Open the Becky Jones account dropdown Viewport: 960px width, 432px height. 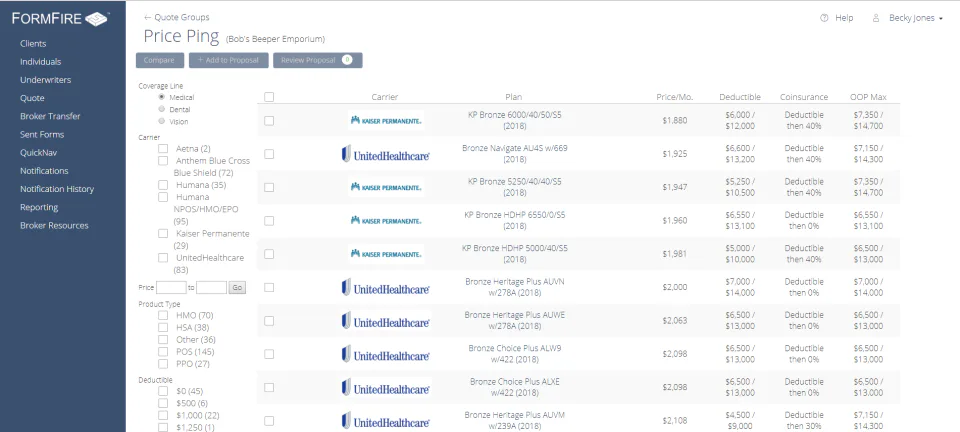point(915,18)
